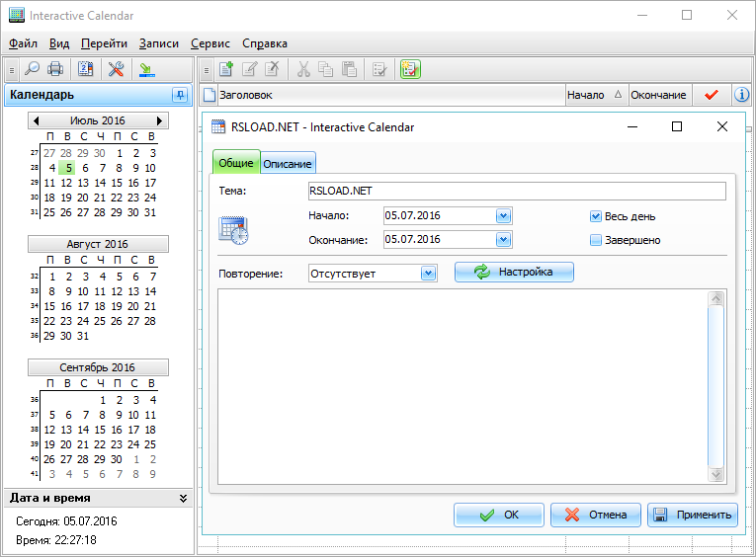Click the paste clipboard icon
The height and width of the screenshot is (557, 756).
pos(349,69)
